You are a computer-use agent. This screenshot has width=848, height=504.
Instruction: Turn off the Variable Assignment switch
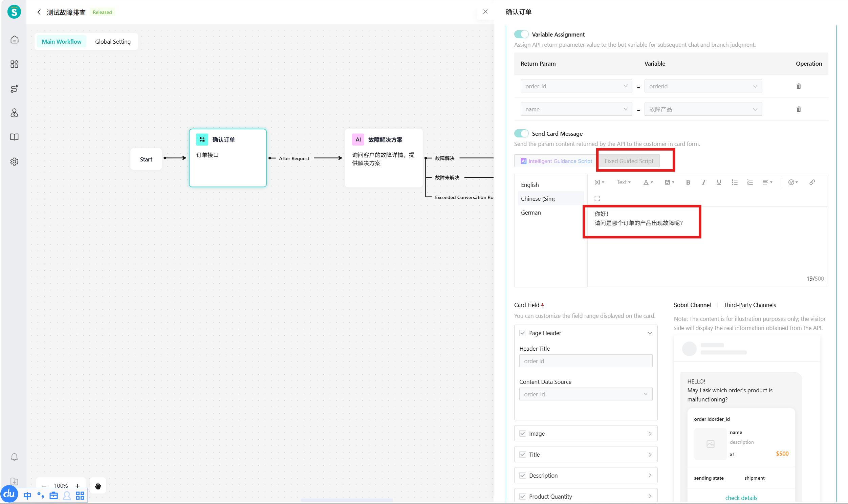tap(521, 34)
